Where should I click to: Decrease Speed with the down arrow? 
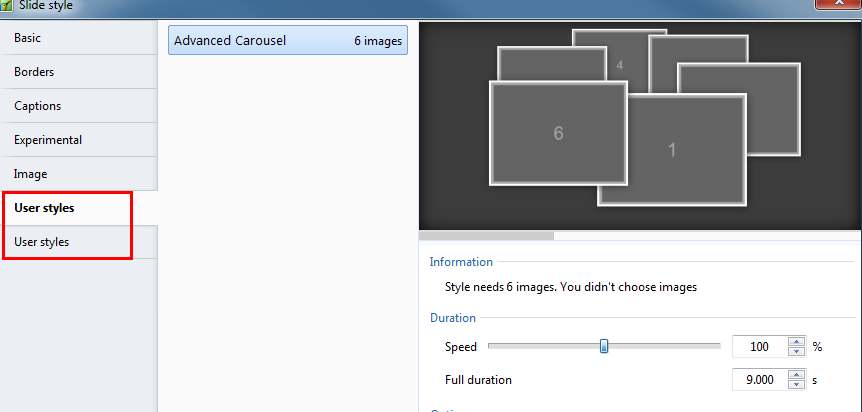click(797, 352)
